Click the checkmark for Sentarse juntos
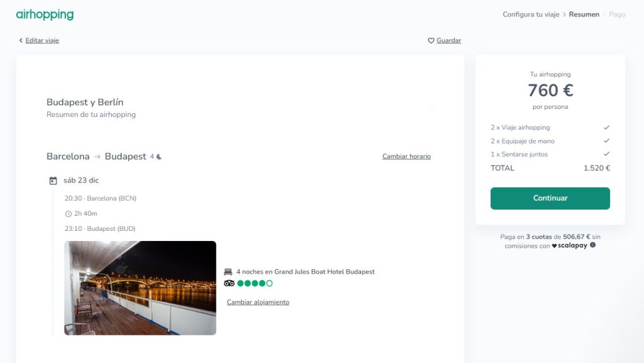Screen dimensions: 644x363 click(606, 154)
